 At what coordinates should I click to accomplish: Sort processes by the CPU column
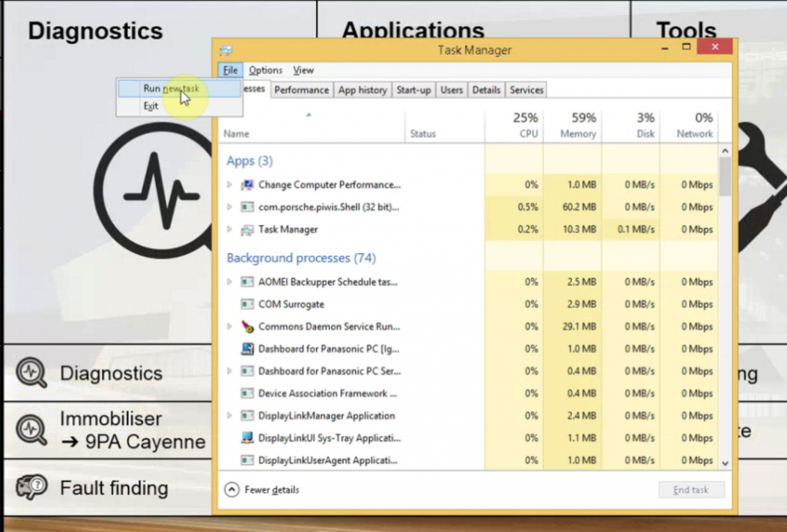[x=514, y=125]
